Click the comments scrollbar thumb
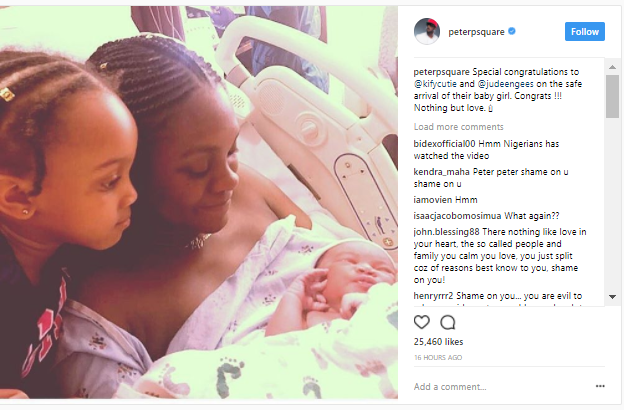The height and width of the screenshot is (410, 624). 612,96
